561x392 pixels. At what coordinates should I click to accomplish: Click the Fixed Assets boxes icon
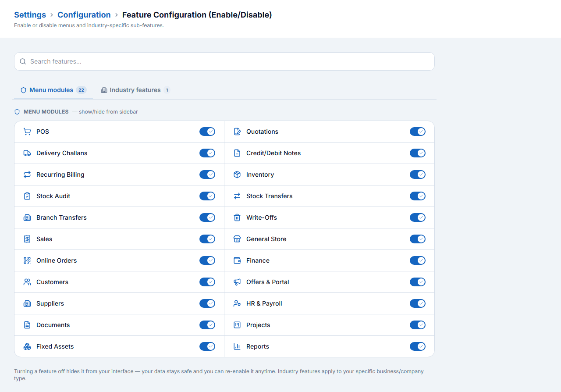(27, 346)
